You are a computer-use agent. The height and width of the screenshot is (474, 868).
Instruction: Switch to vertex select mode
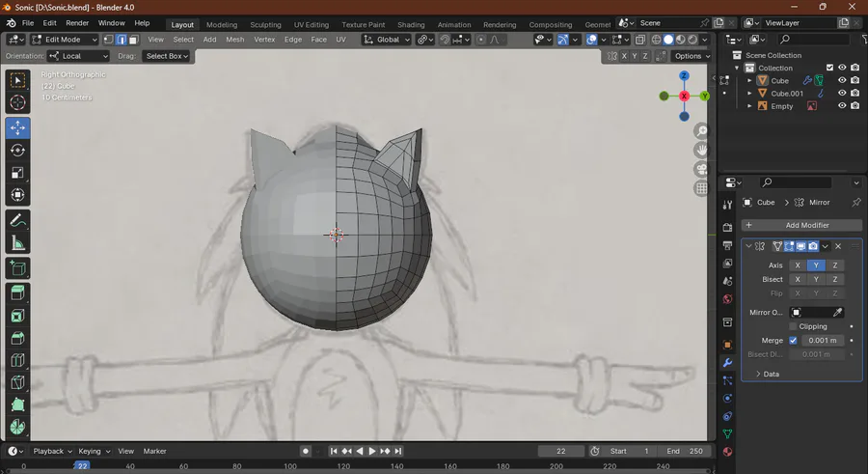point(108,40)
